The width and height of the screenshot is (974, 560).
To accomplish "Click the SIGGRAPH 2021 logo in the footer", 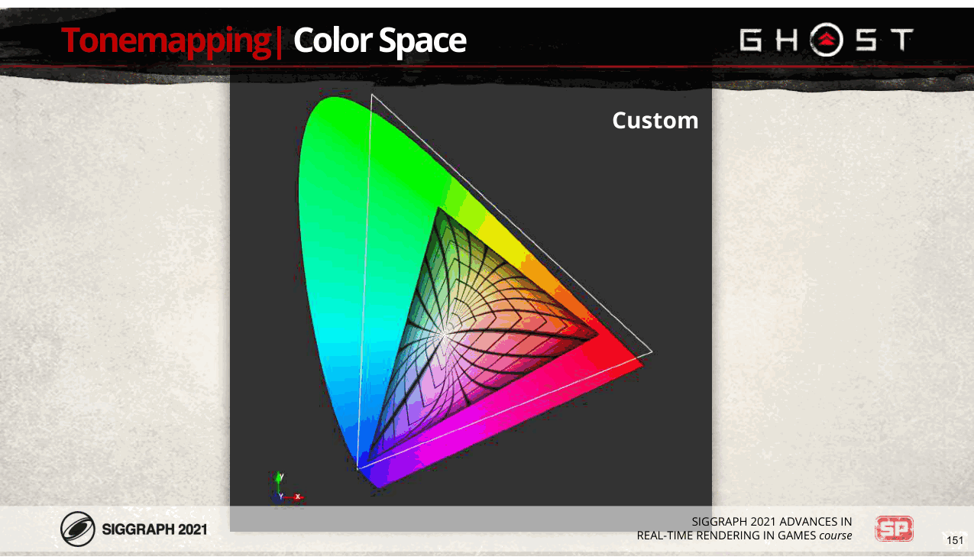I will coord(134,529).
